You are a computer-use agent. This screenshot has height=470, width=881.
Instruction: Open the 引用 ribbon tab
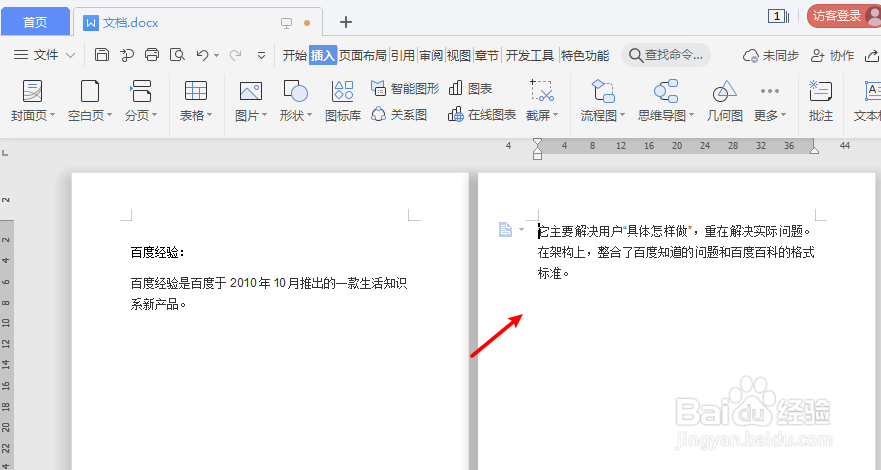click(x=403, y=55)
